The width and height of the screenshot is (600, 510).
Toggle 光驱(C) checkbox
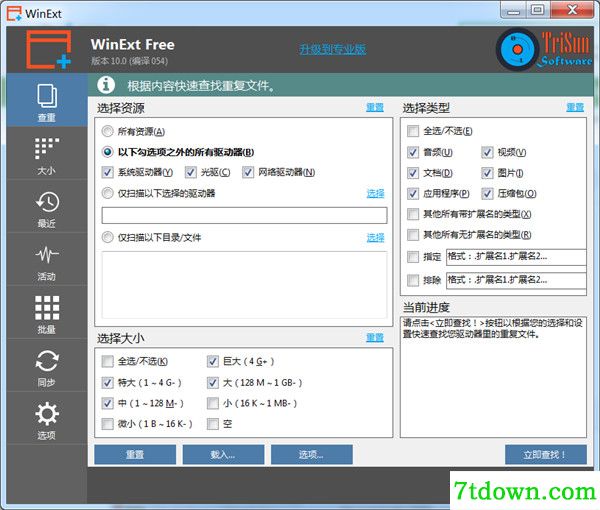coord(191,173)
